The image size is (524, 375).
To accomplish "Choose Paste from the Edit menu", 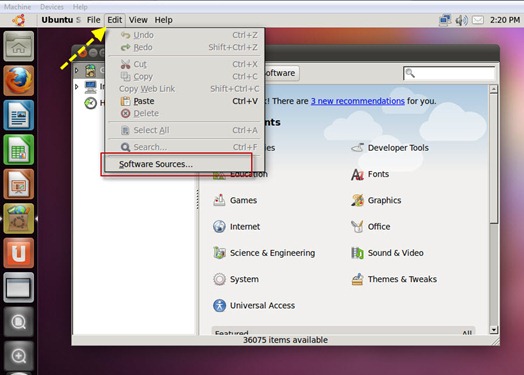I will (x=185, y=101).
